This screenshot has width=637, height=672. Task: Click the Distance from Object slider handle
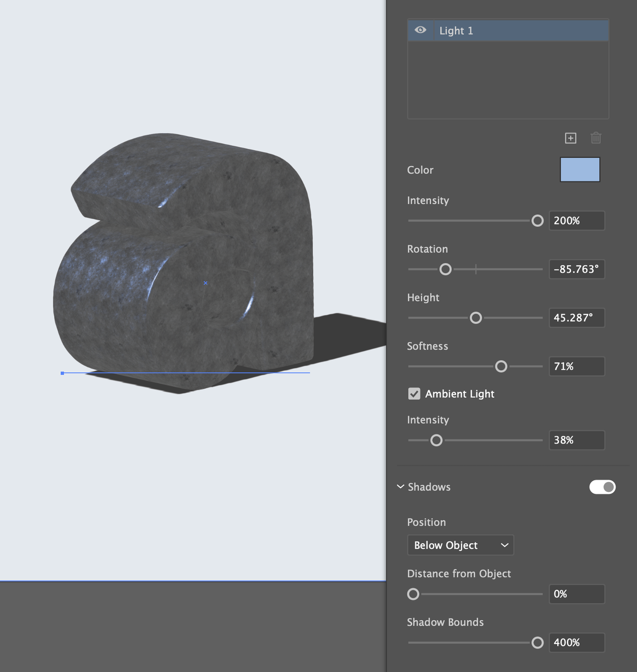[413, 594]
